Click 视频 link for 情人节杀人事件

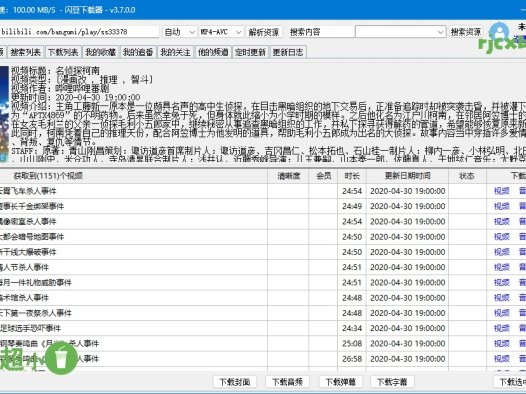[x=502, y=267]
